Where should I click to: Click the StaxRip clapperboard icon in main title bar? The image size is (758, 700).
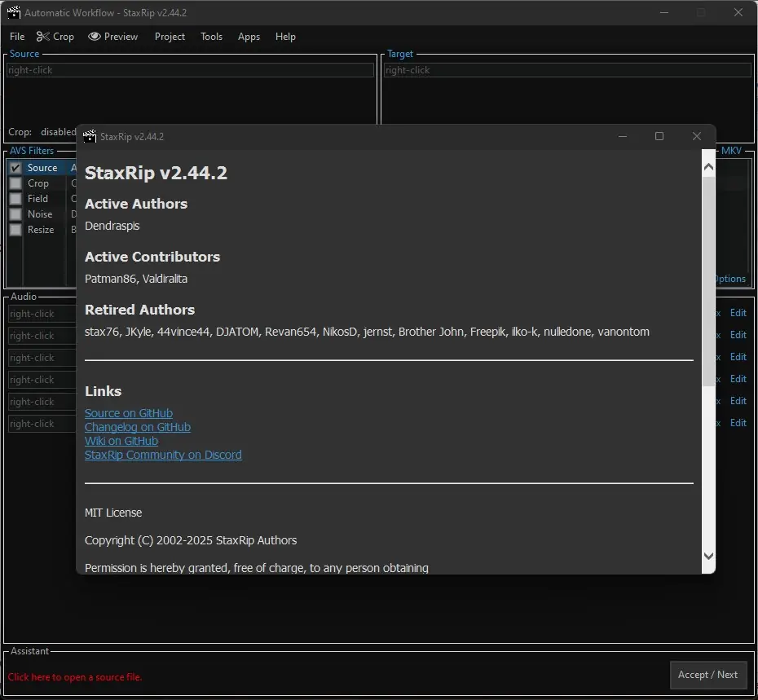tap(14, 12)
